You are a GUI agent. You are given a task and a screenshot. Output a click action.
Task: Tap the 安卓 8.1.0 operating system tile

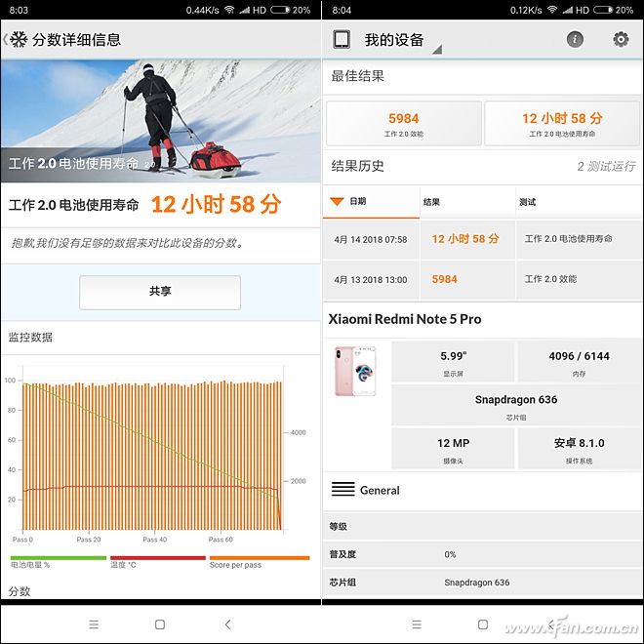[x=579, y=449]
